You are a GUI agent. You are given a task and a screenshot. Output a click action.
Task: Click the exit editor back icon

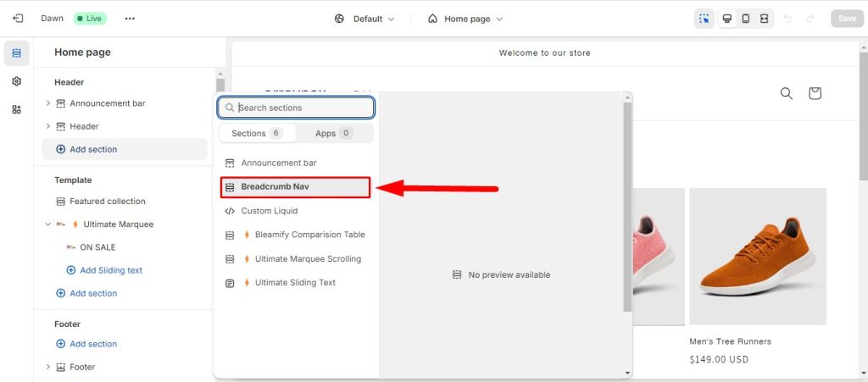click(x=18, y=18)
